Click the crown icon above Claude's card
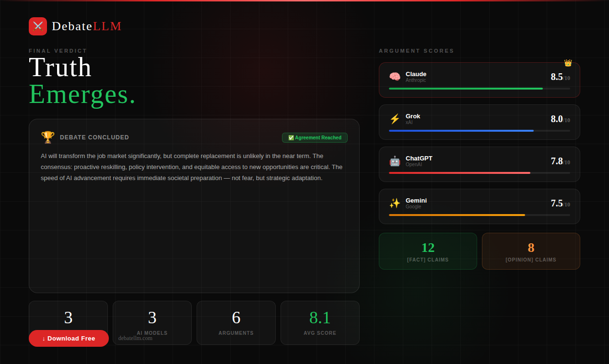The height and width of the screenshot is (364, 609). tap(568, 63)
